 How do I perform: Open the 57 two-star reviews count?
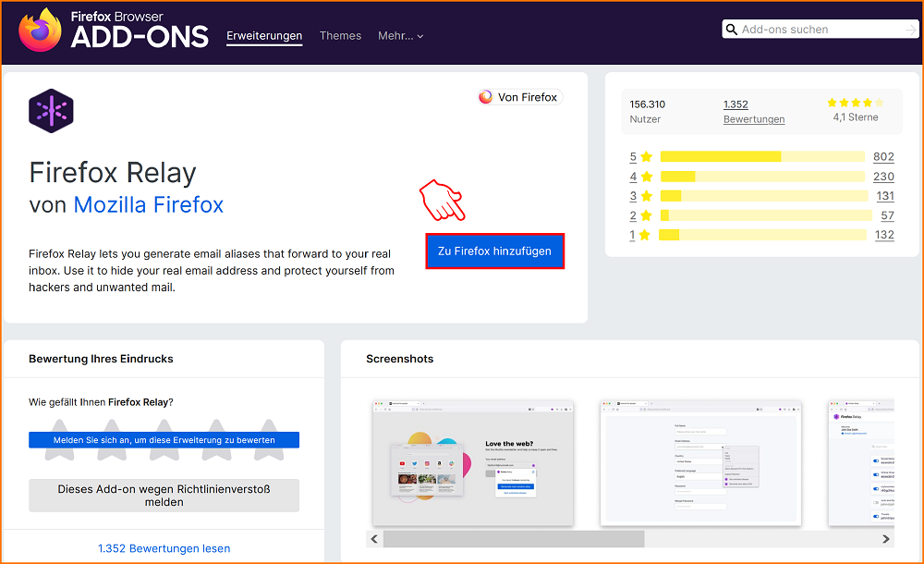(x=887, y=215)
